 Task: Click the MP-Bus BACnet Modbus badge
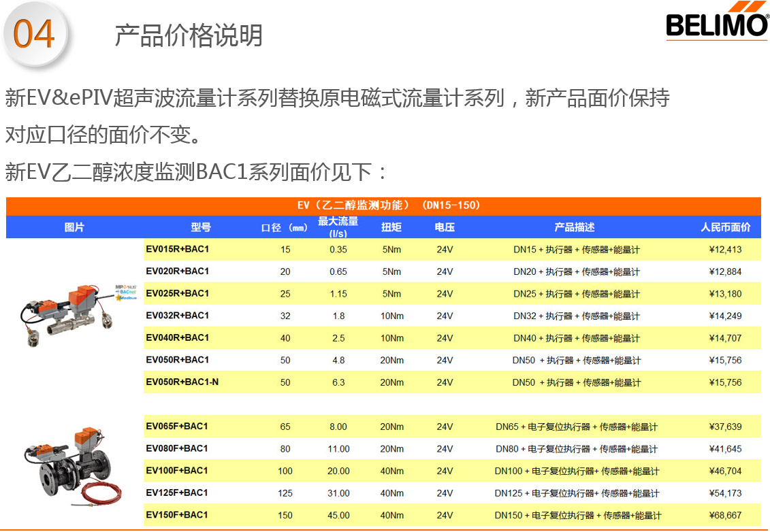click(x=126, y=293)
